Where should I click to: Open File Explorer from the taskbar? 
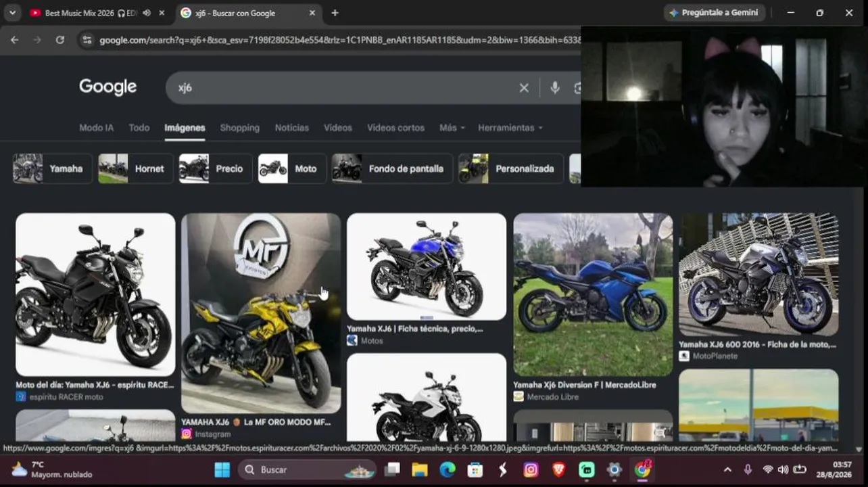[x=420, y=469]
